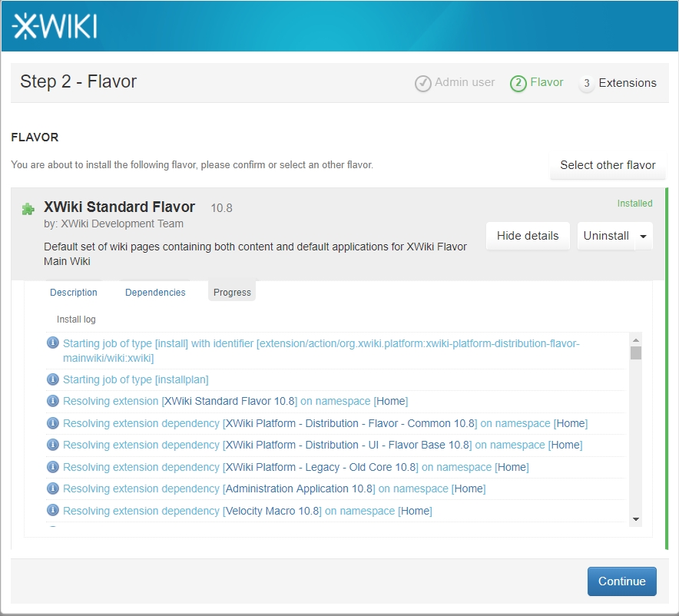Screen dimensions: 679x616
Task: Collapse details with Hide details button
Action: click(528, 236)
